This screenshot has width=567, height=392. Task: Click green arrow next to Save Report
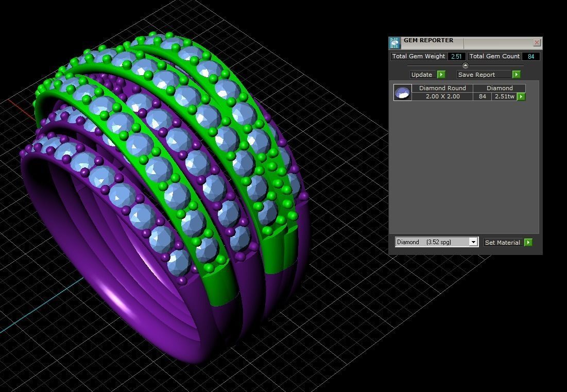(x=517, y=75)
